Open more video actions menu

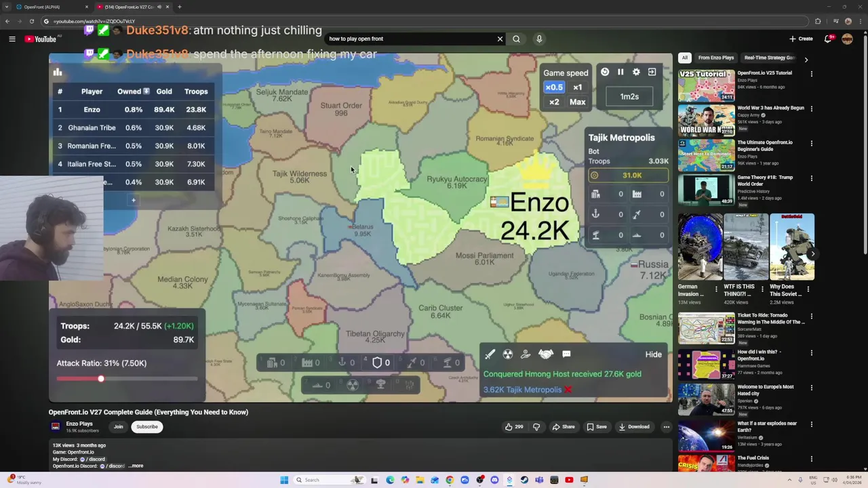[x=666, y=427]
